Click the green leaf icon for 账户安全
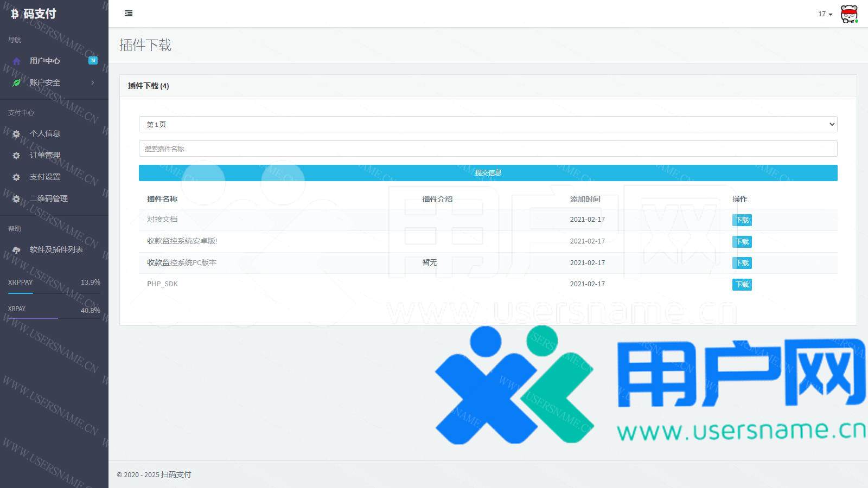The height and width of the screenshot is (488, 868). click(x=16, y=83)
